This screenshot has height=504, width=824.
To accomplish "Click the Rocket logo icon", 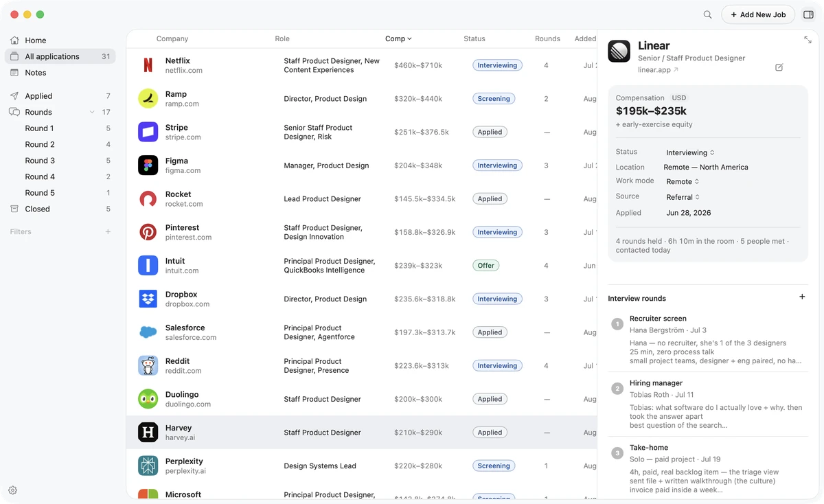I will click(148, 199).
